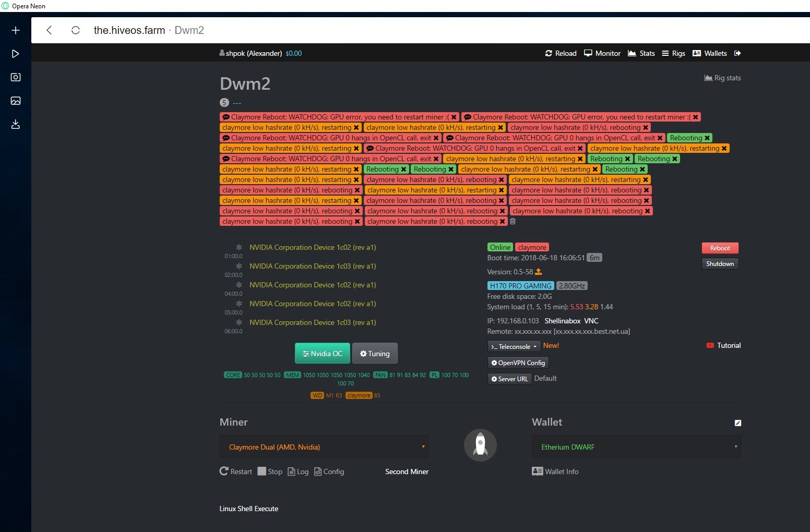Screen dimensions: 810x532
Task: Click the $0.00 balance
Action: (x=294, y=53)
